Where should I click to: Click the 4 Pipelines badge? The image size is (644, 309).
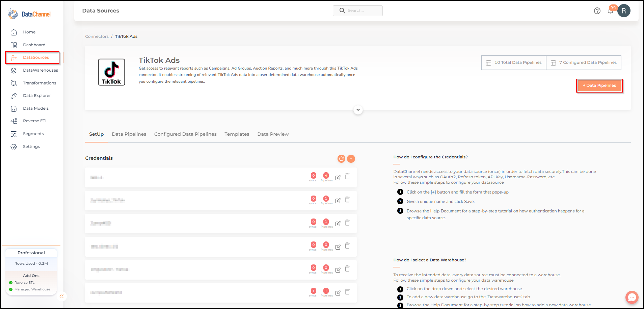click(x=326, y=176)
